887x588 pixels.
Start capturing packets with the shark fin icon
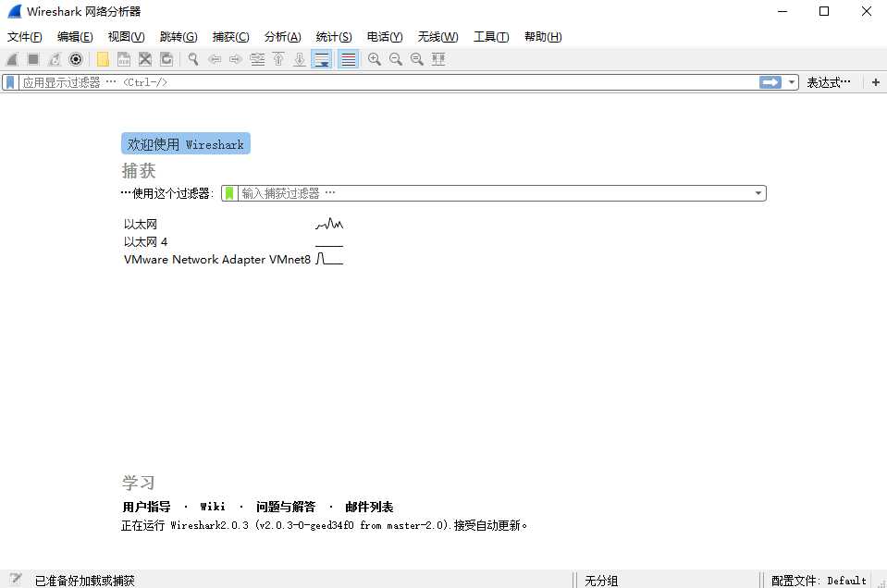12,59
